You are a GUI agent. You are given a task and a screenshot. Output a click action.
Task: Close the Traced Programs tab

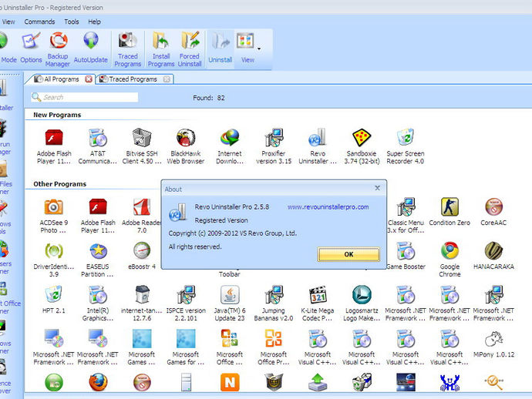(x=167, y=79)
